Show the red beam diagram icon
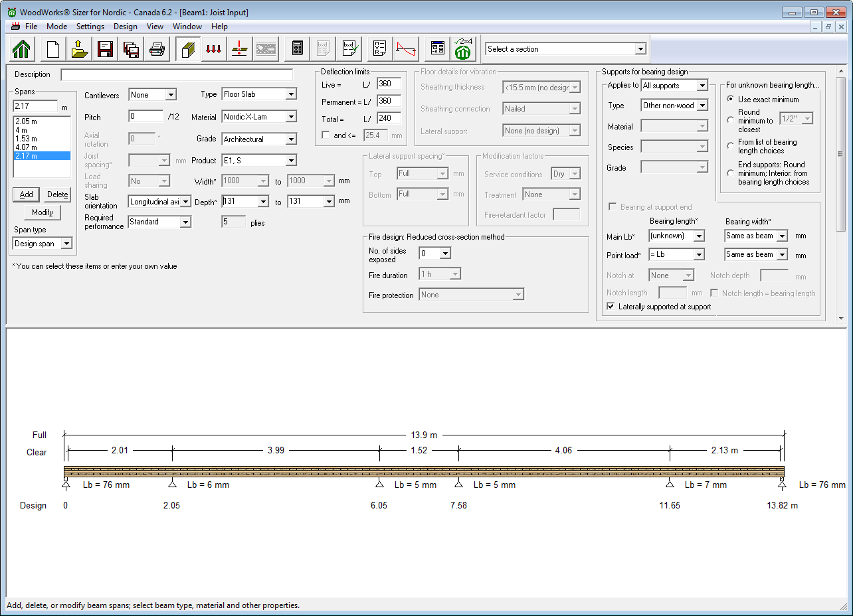This screenshot has width=853, height=616. click(406, 49)
